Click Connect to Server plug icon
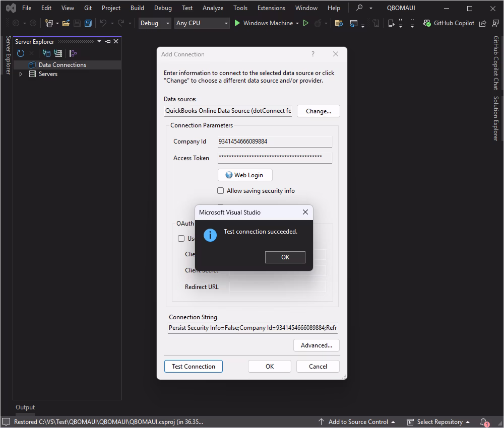Viewport: 504px width, 428px height. tap(58, 53)
